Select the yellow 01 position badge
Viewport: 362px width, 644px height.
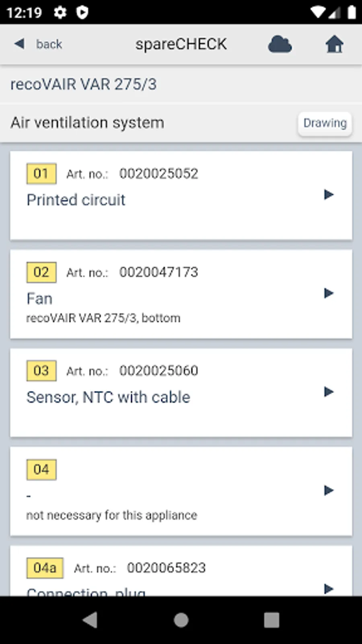[x=41, y=174]
